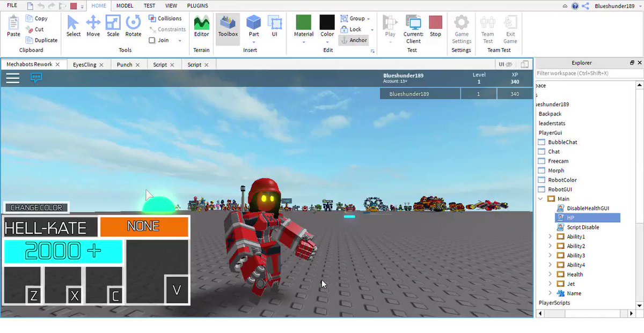Switch to the MODEL ribbon tab
Viewport: 644px width, 333px height.
(125, 6)
